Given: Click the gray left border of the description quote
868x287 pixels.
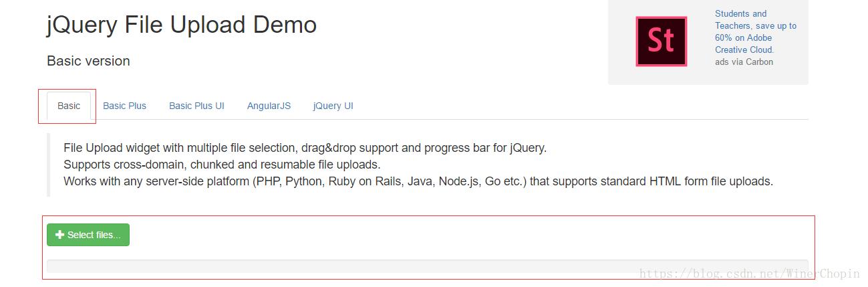Looking at the screenshot, I should click(49, 165).
